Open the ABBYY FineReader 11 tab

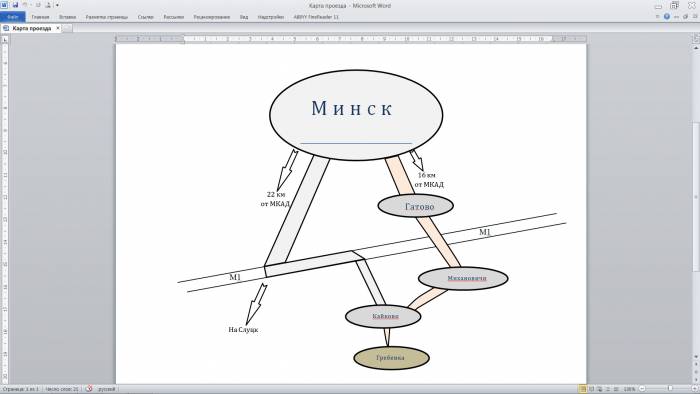coord(316,17)
